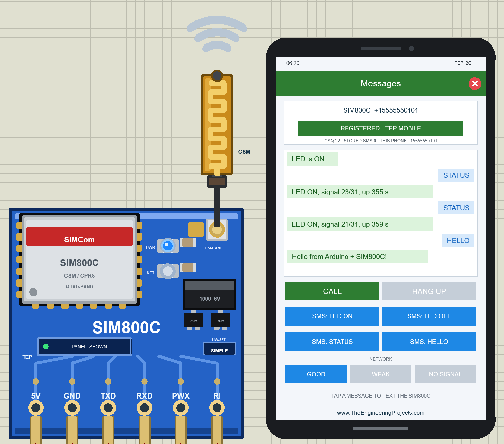Click the RXD pin pad

[144, 408]
